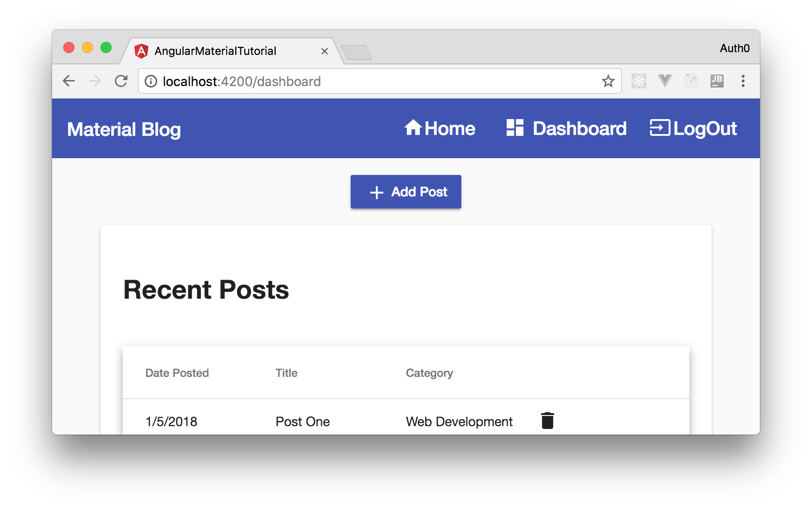Delete Post One with the trash icon
Viewport: 812px width, 509px height.
point(547,421)
